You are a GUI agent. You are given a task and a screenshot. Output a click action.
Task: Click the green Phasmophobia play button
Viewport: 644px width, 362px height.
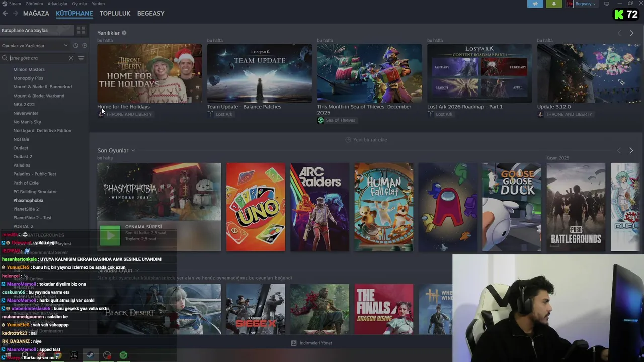pos(110,235)
